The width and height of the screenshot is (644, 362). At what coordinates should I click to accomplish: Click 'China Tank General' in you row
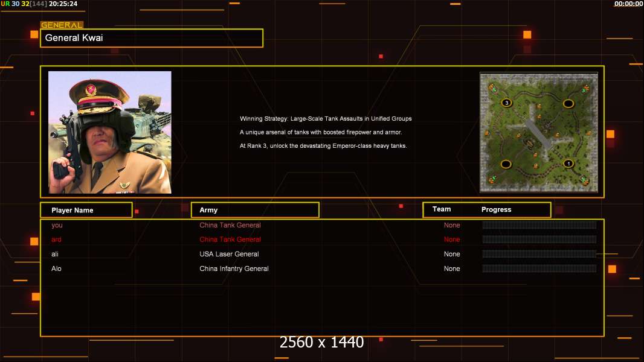[x=230, y=225]
